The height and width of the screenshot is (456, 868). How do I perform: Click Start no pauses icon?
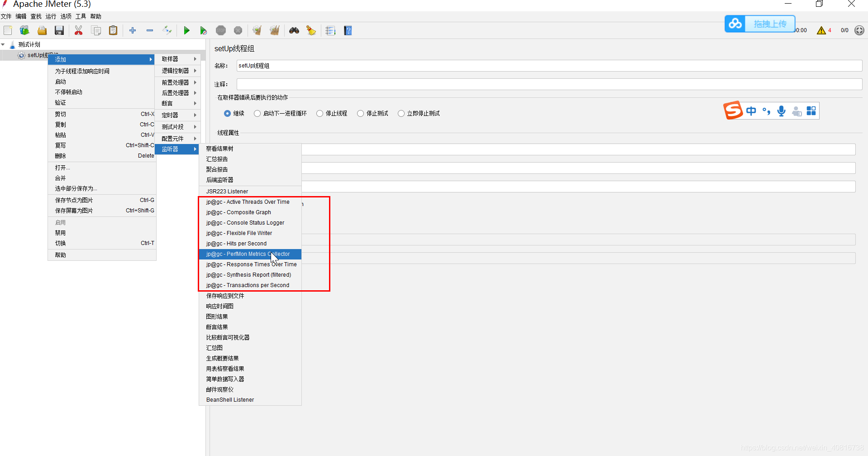[204, 30]
